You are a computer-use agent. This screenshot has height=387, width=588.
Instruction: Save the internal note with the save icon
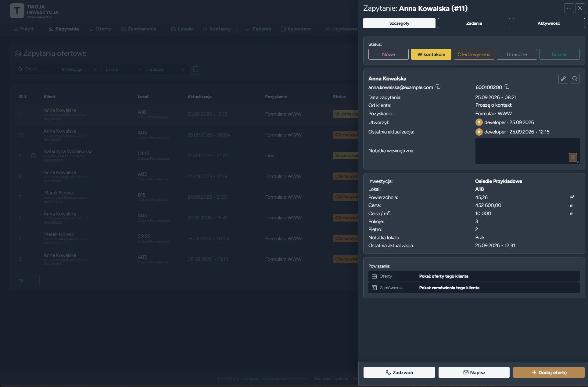(573, 157)
